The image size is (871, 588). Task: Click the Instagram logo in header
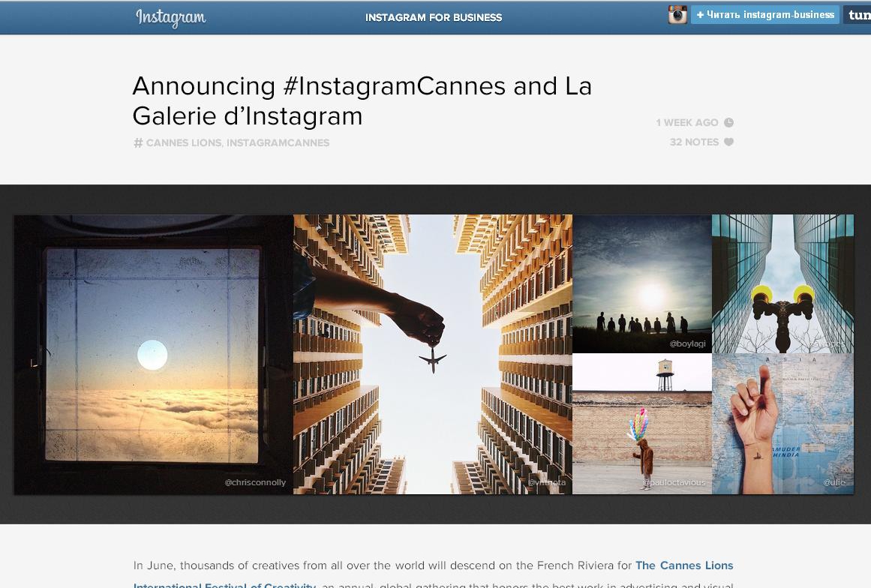[171, 17]
